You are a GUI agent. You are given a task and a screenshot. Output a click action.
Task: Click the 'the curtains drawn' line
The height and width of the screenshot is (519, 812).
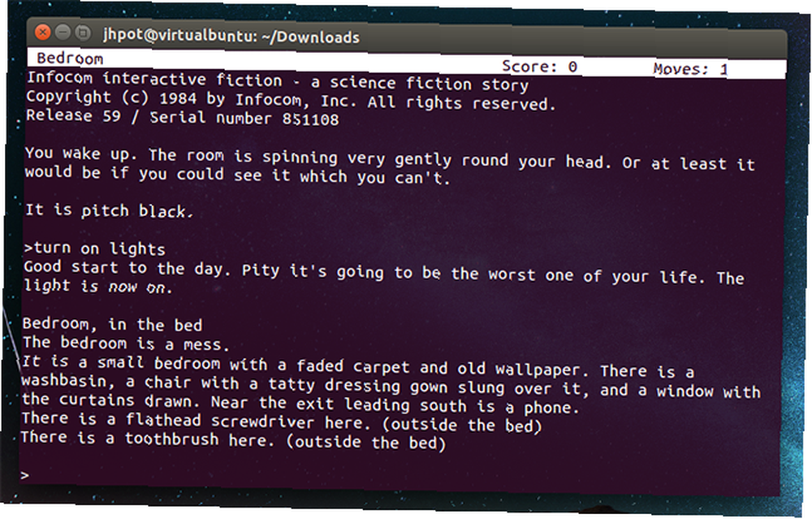(300, 403)
